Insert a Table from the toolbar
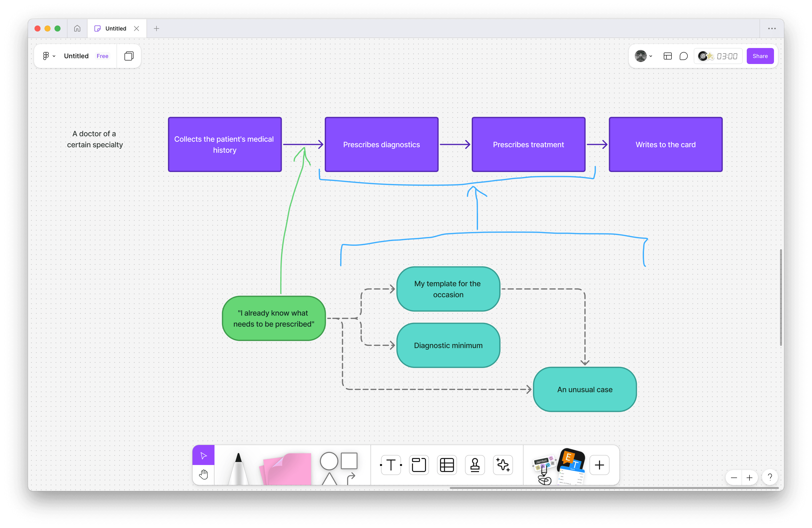This screenshot has height=528, width=812. 446,465
